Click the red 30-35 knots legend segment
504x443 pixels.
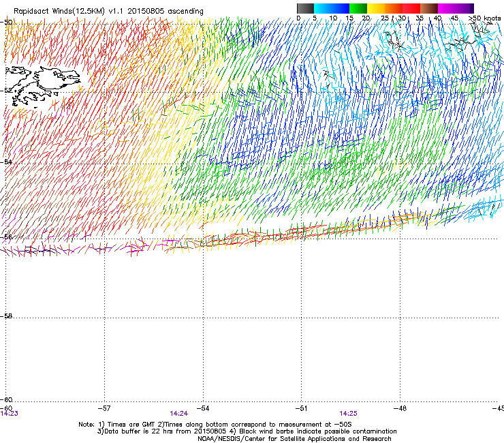[411, 8]
